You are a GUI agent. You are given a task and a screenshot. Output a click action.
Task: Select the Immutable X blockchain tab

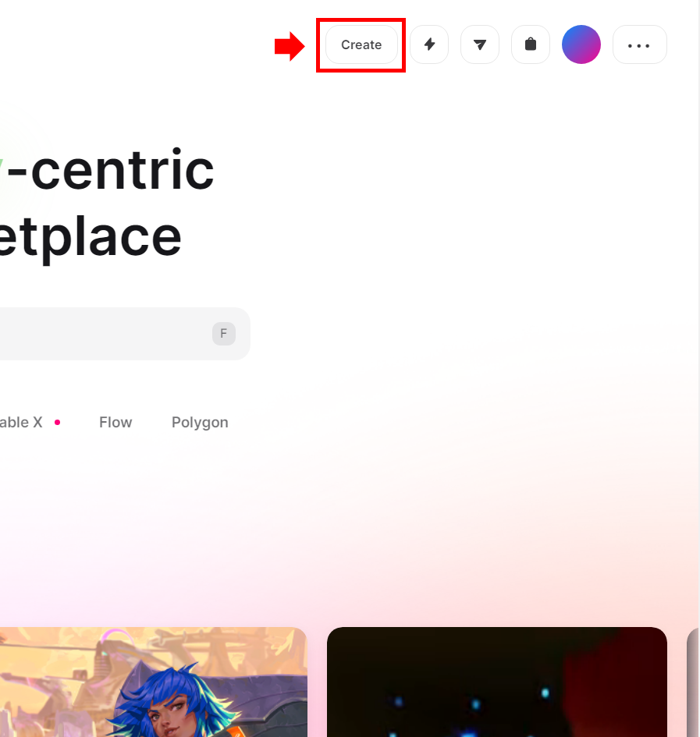21,422
